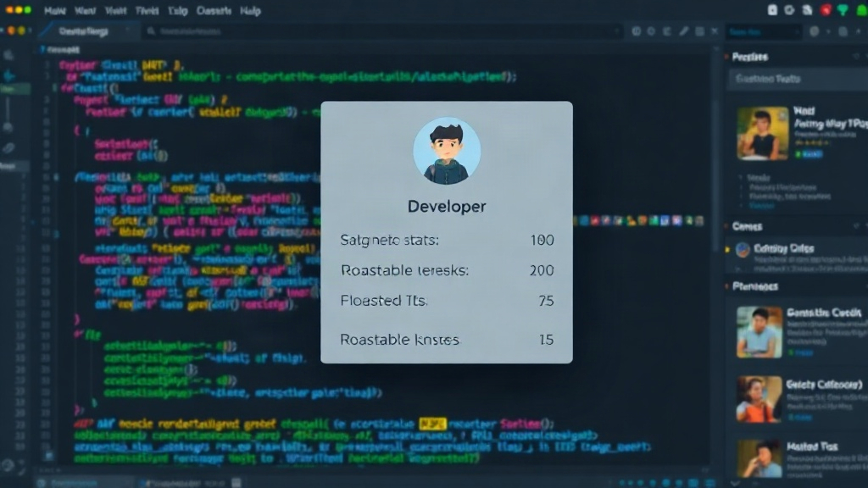Screen dimensions: 868x488
Task: Select the value 100 in the dialog
Action: point(542,240)
